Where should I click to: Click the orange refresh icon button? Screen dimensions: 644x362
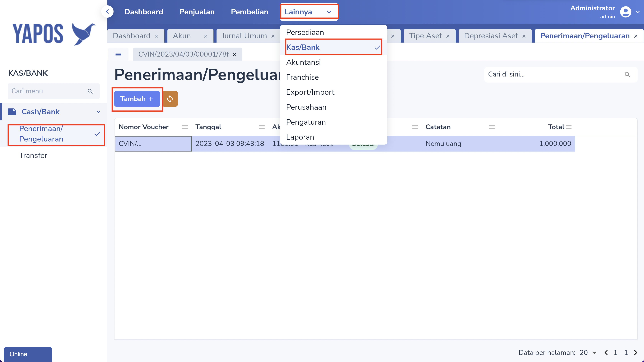[x=170, y=99]
